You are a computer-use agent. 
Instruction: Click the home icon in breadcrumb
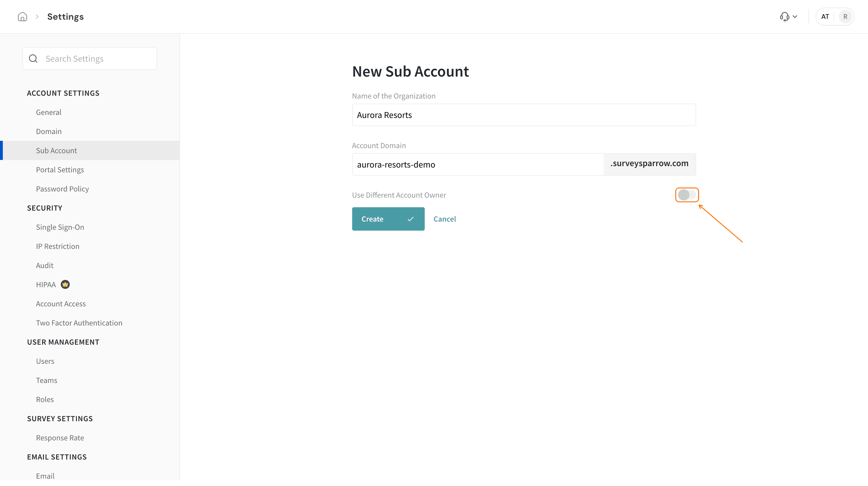click(22, 17)
